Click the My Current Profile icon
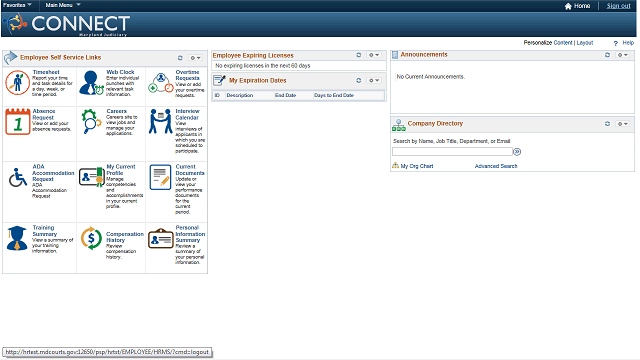 (x=91, y=177)
